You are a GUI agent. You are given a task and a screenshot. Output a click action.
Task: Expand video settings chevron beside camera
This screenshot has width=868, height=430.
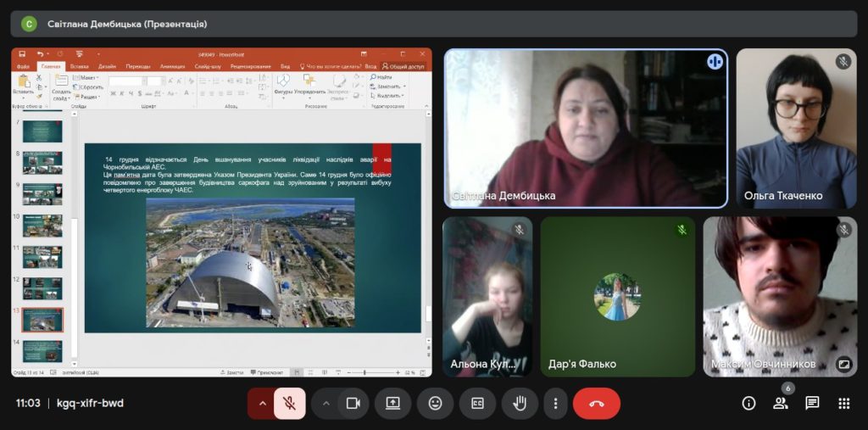(x=326, y=404)
